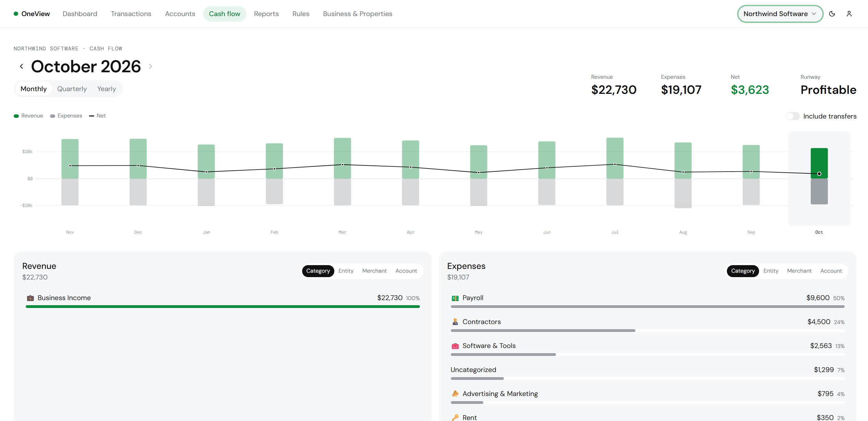Open the Rules page
The height and width of the screenshot is (421, 868).
[301, 14]
